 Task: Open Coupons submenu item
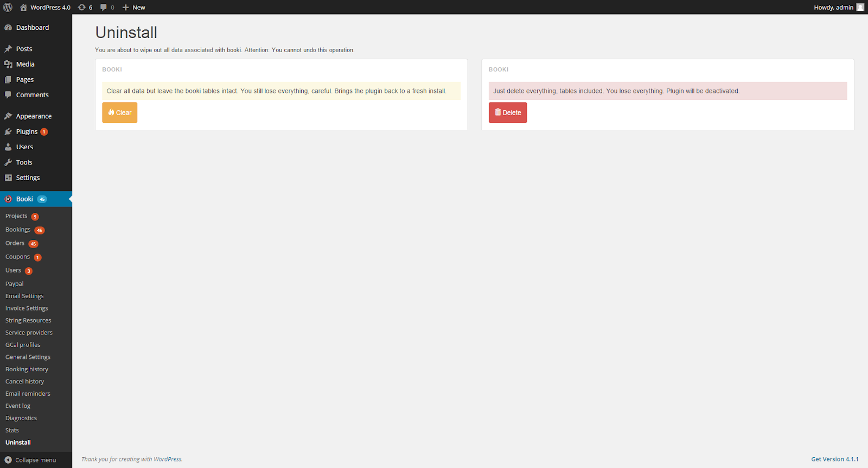tap(17, 257)
